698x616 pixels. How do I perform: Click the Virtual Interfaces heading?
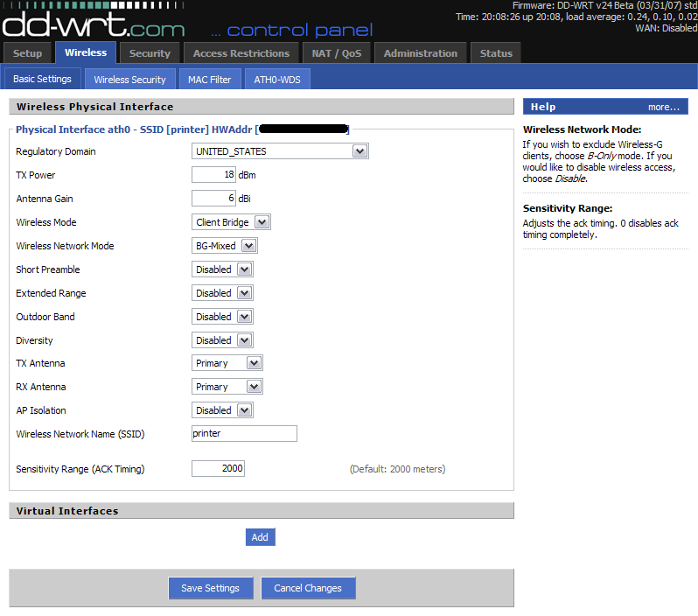pyautogui.click(x=67, y=511)
